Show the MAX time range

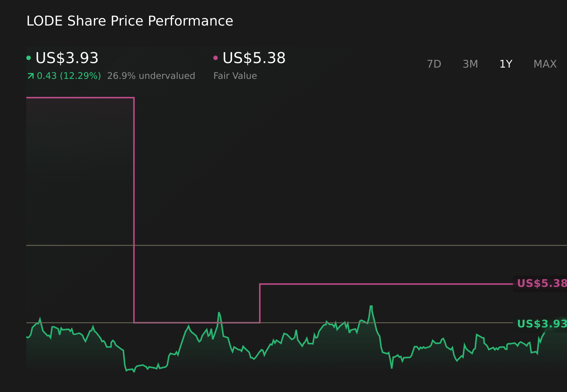click(x=545, y=64)
